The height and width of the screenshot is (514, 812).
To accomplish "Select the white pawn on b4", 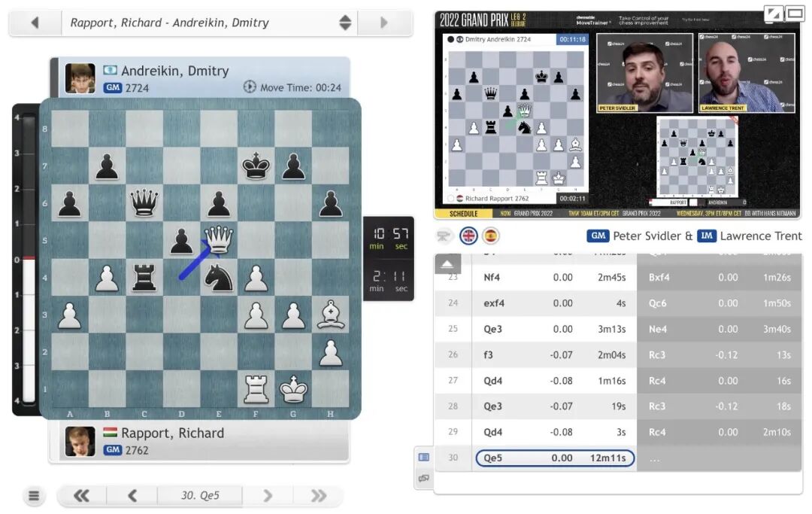I will pyautogui.click(x=108, y=277).
